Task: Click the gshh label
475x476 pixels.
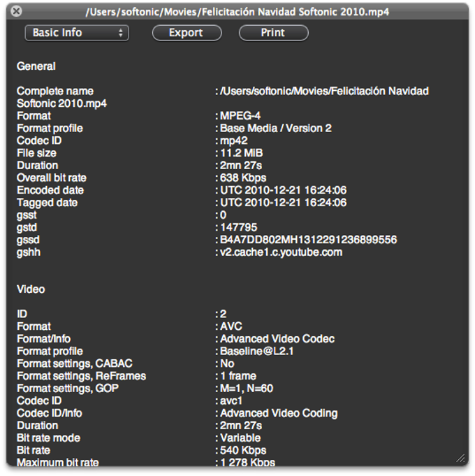Action: tap(29, 252)
